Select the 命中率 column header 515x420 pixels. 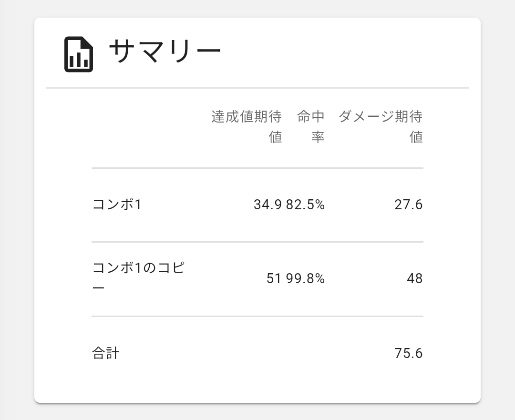[311, 127]
